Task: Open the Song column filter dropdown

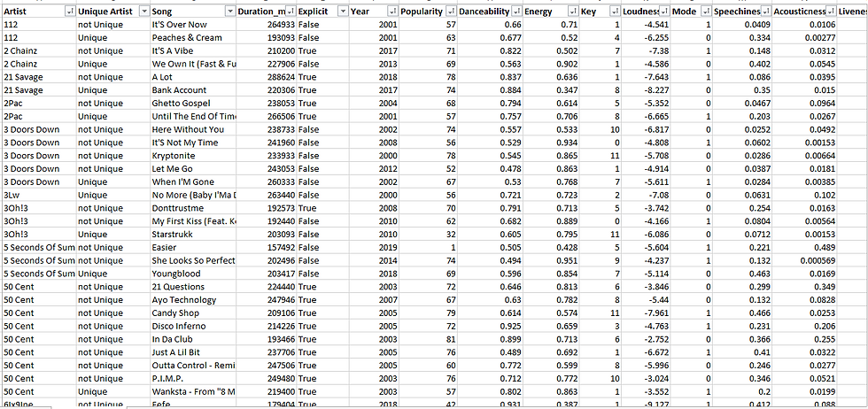Action: [230, 12]
